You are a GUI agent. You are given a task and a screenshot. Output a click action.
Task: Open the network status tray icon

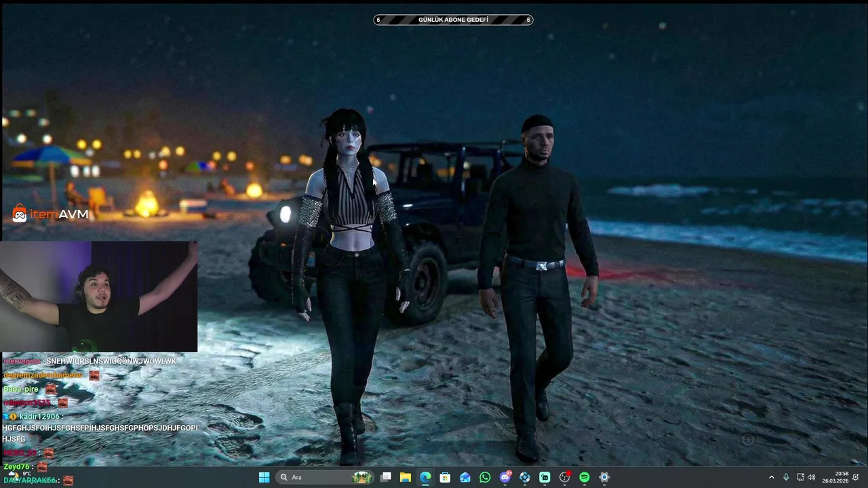tap(800, 477)
